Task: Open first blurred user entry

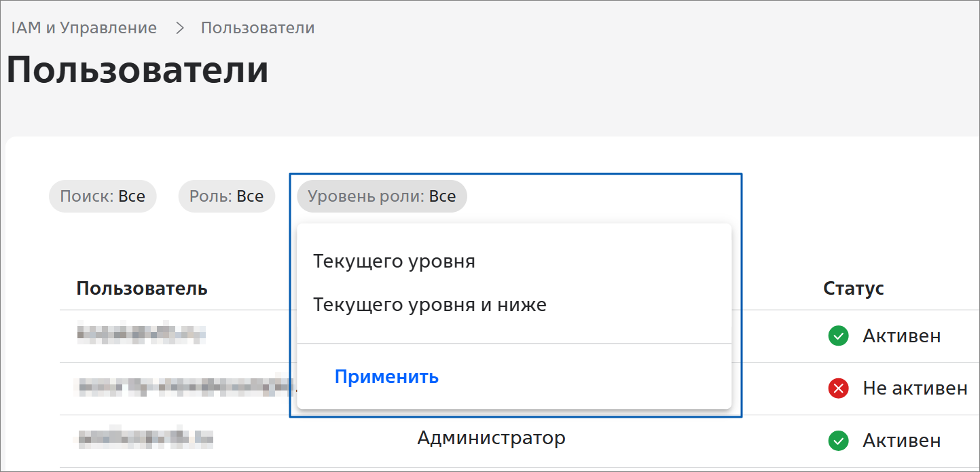Action: (x=141, y=333)
